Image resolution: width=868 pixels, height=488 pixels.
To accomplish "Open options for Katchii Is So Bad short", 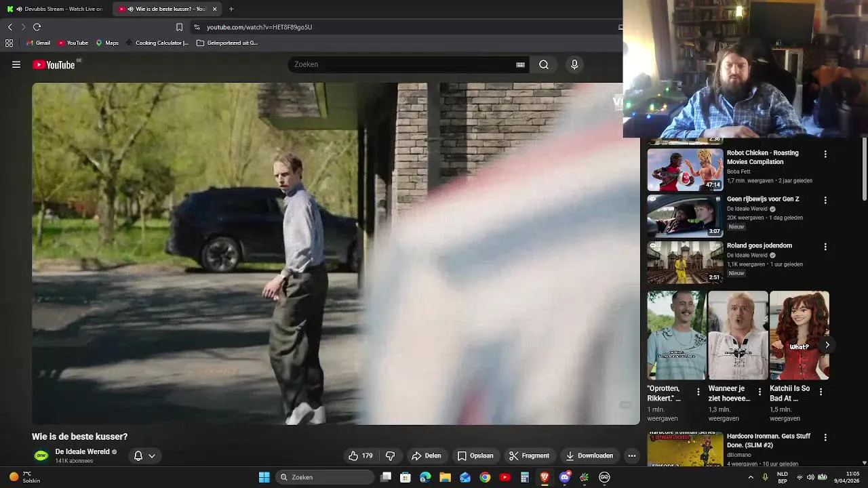I will pos(821,392).
